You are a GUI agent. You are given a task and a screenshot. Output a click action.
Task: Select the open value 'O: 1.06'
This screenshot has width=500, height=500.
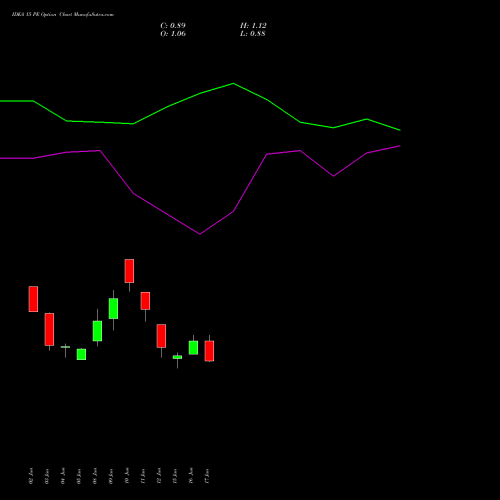click(173, 34)
